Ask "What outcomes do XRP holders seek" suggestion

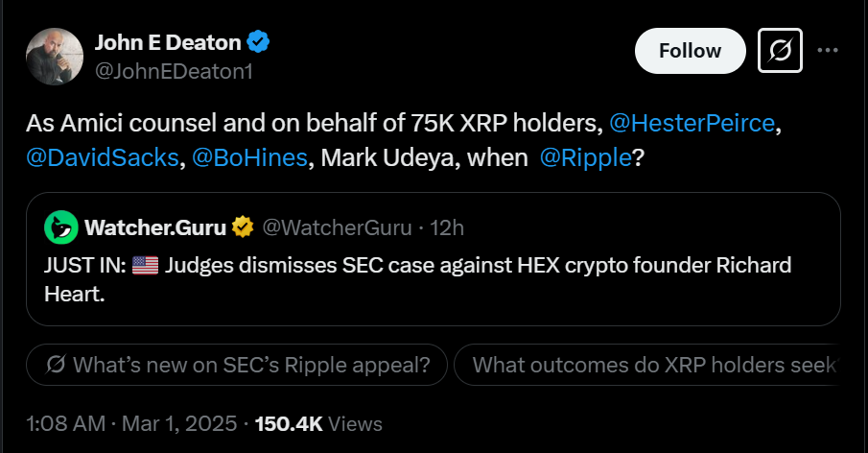coord(646,365)
